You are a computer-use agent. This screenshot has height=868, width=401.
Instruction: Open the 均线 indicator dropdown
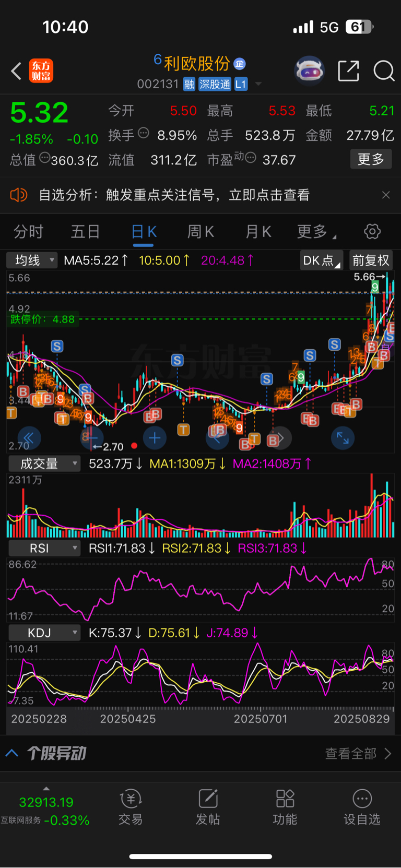point(32,260)
